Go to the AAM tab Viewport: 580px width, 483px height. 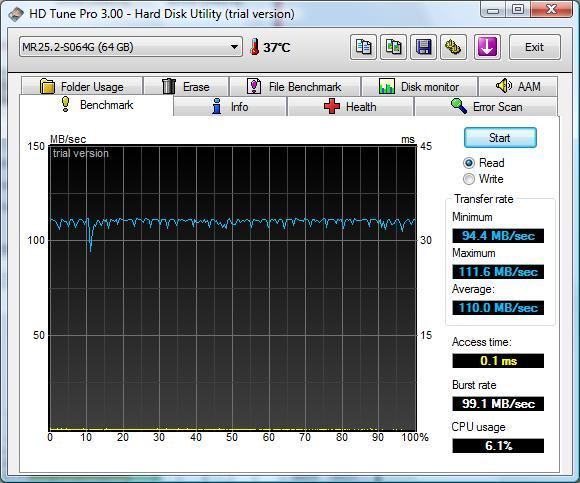[x=518, y=87]
